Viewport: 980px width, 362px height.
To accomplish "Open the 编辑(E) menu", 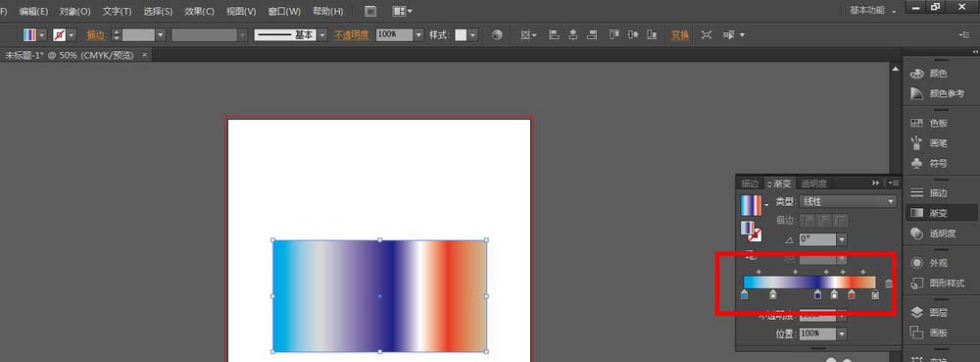I will point(33,11).
